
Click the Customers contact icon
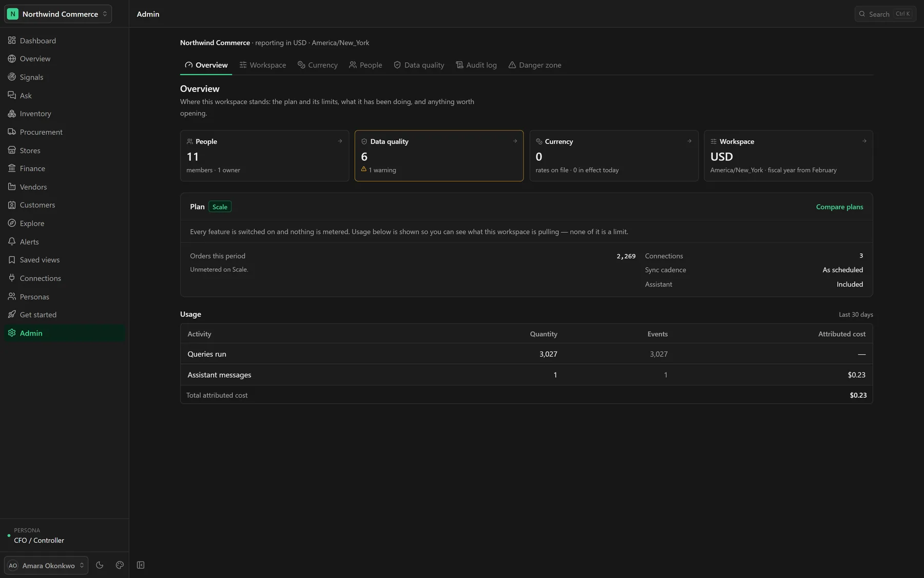coord(12,204)
